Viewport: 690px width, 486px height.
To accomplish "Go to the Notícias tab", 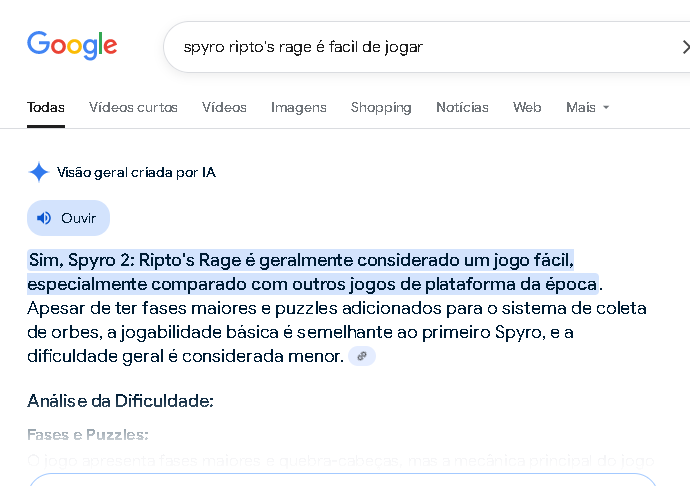I will [x=462, y=107].
